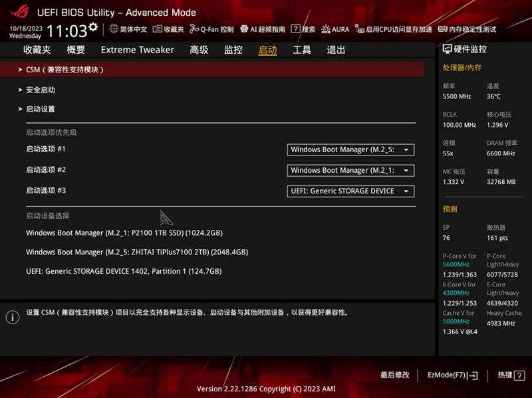The image size is (532, 398).
Task: Click the 32768 MB capacity value
Action: tap(501, 182)
